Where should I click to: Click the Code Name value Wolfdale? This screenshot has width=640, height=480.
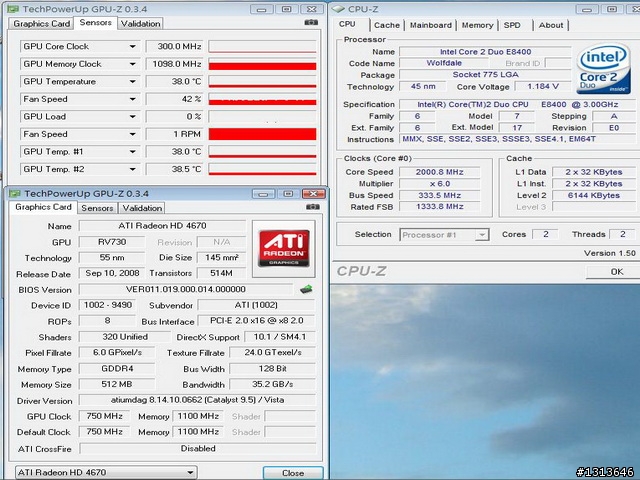pyautogui.click(x=444, y=63)
